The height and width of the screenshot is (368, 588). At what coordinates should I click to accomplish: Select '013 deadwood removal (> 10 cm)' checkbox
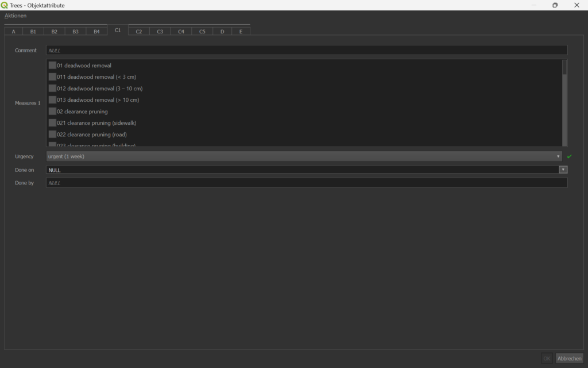pos(52,100)
